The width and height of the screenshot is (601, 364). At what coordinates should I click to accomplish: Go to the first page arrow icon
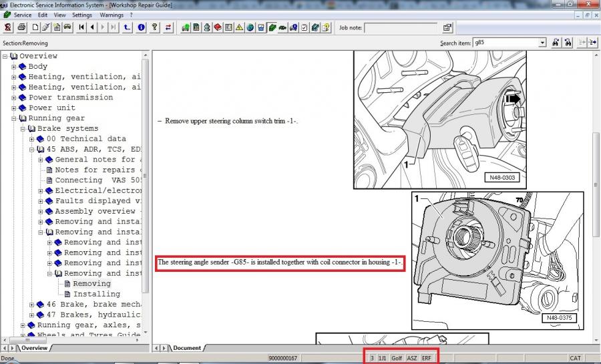click(x=81, y=27)
